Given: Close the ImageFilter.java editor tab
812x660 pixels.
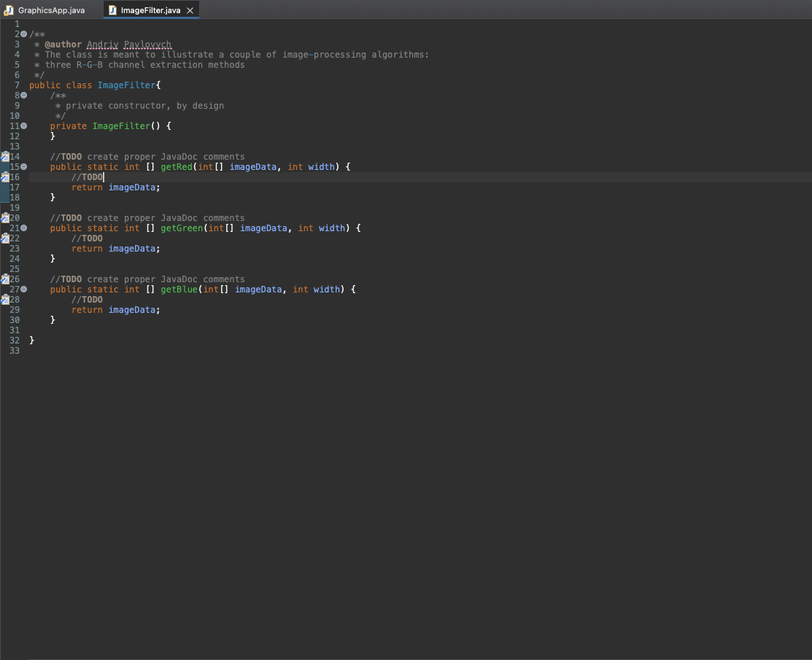Looking at the screenshot, I should click(x=190, y=10).
